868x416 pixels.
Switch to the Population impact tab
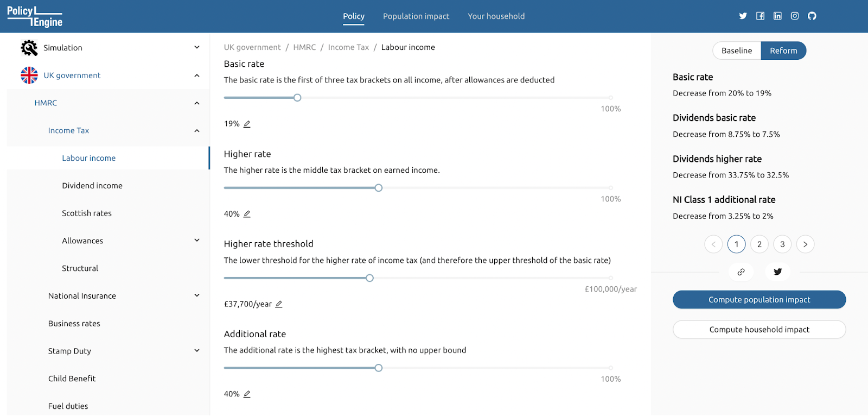click(416, 16)
